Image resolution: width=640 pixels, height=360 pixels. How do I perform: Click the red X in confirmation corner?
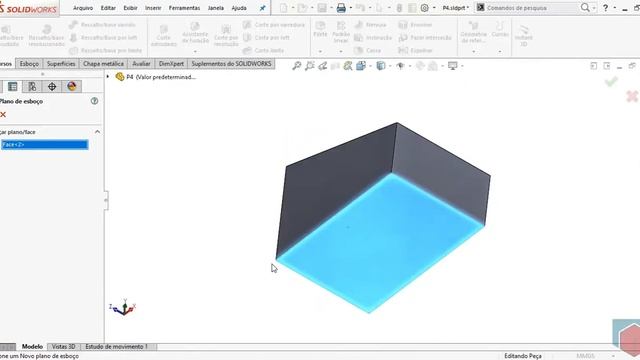632,96
